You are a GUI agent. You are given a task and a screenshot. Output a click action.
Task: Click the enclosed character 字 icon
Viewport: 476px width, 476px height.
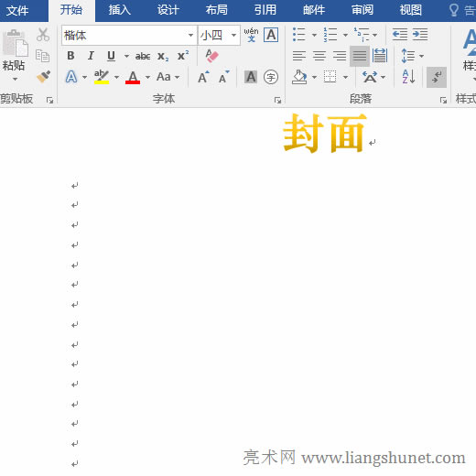271,77
